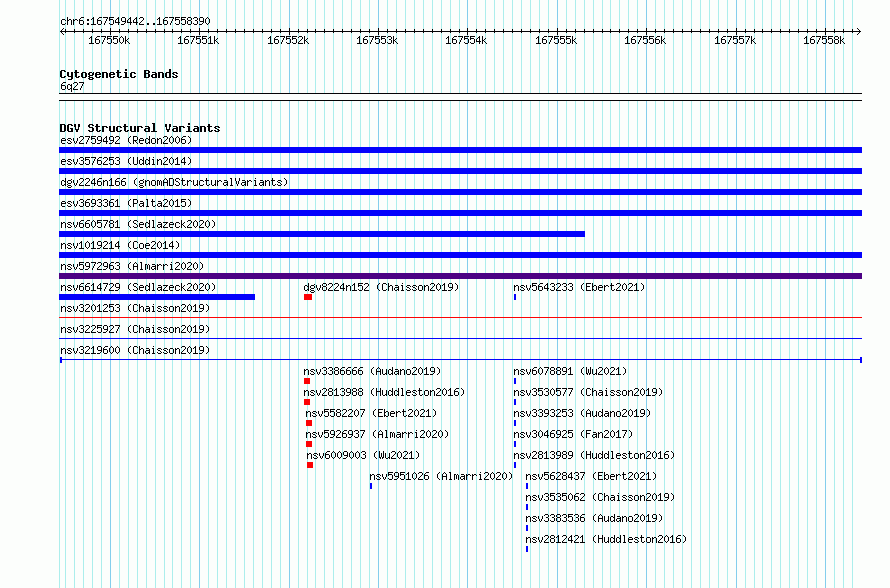The image size is (890, 588).
Task: Click red marker under dgv8224n152
Action: pos(308,297)
